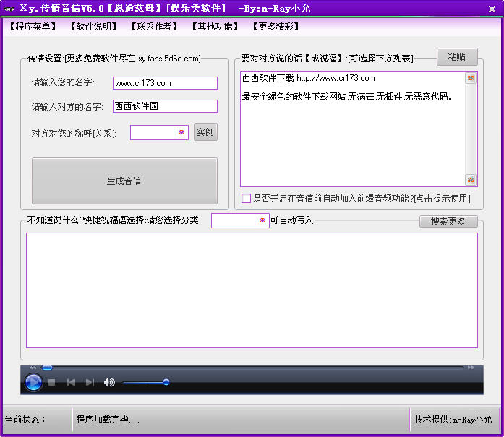The width and height of the screenshot is (504, 437).
Task: Click the Stop playback button
Action: [52, 382]
